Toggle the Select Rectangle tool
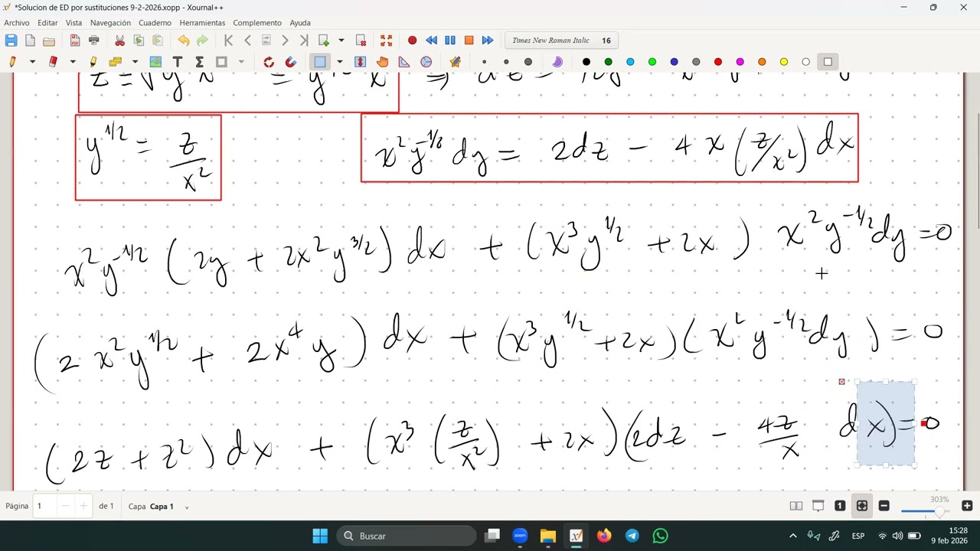The width and height of the screenshot is (980, 551). tap(320, 62)
